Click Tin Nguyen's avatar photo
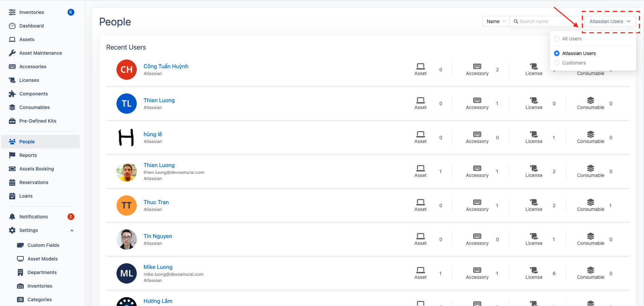The height and width of the screenshot is (306, 644). [x=127, y=239]
